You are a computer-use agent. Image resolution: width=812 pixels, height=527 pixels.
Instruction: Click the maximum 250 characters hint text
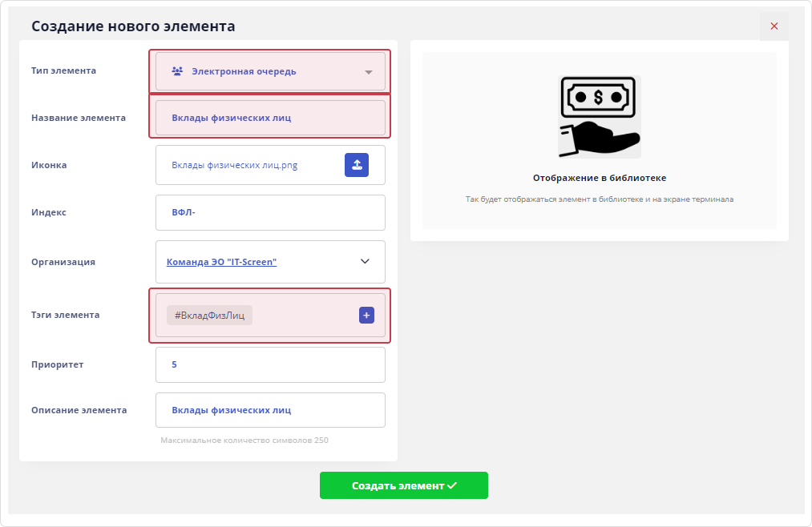244,441
